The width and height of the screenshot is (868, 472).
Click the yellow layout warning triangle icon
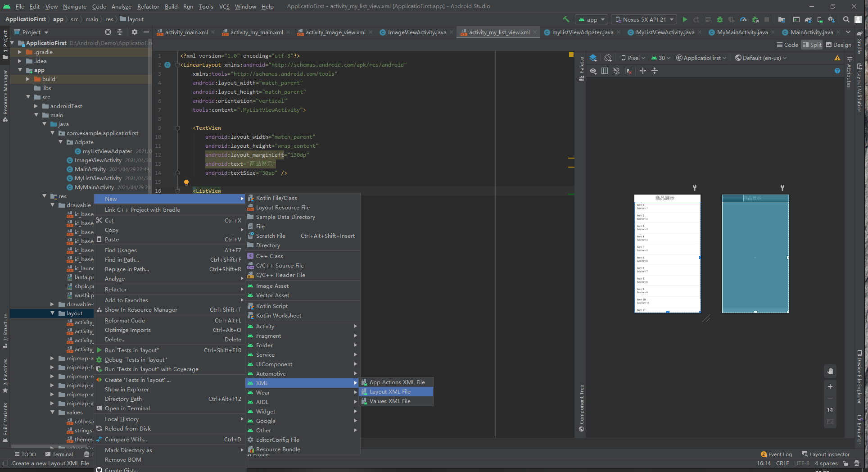pos(837,58)
